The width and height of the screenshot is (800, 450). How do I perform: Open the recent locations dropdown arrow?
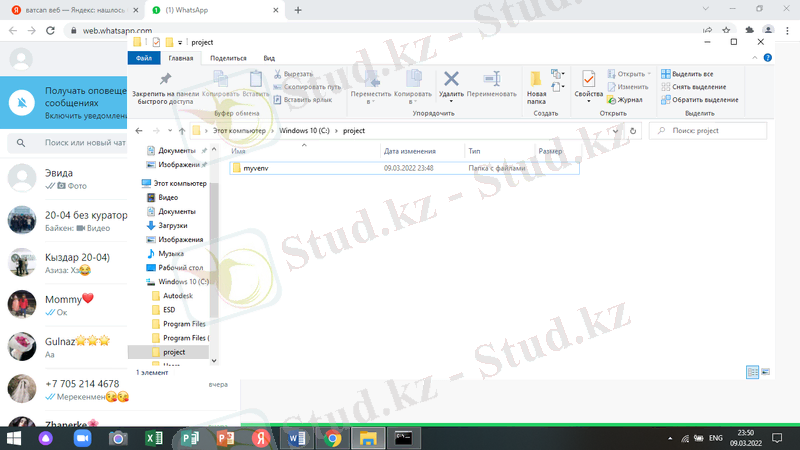point(169,131)
